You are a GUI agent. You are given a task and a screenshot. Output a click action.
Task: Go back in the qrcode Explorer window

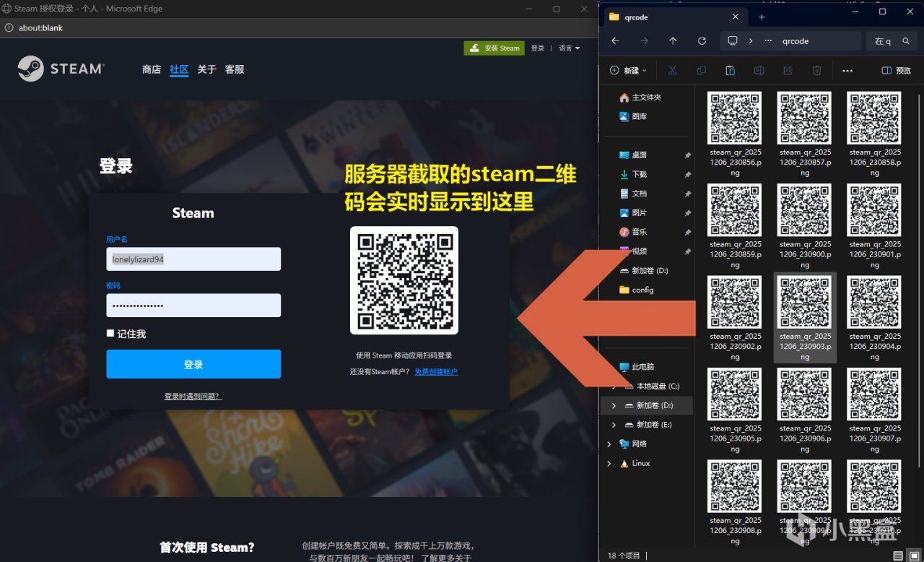pyautogui.click(x=615, y=41)
